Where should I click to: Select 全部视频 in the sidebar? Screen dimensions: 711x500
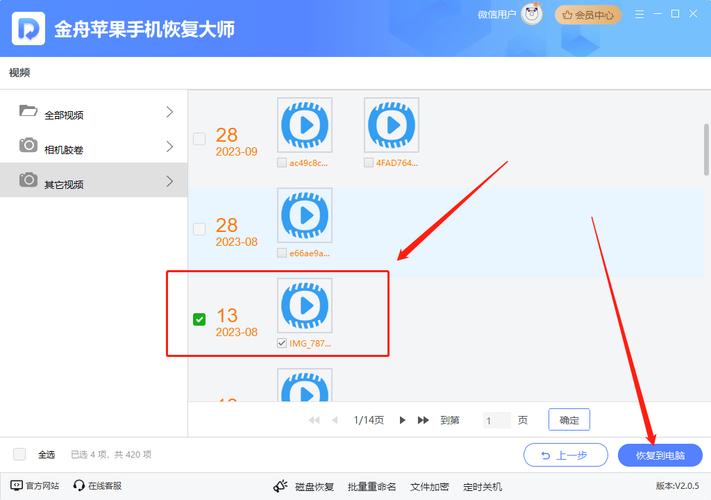(x=93, y=112)
